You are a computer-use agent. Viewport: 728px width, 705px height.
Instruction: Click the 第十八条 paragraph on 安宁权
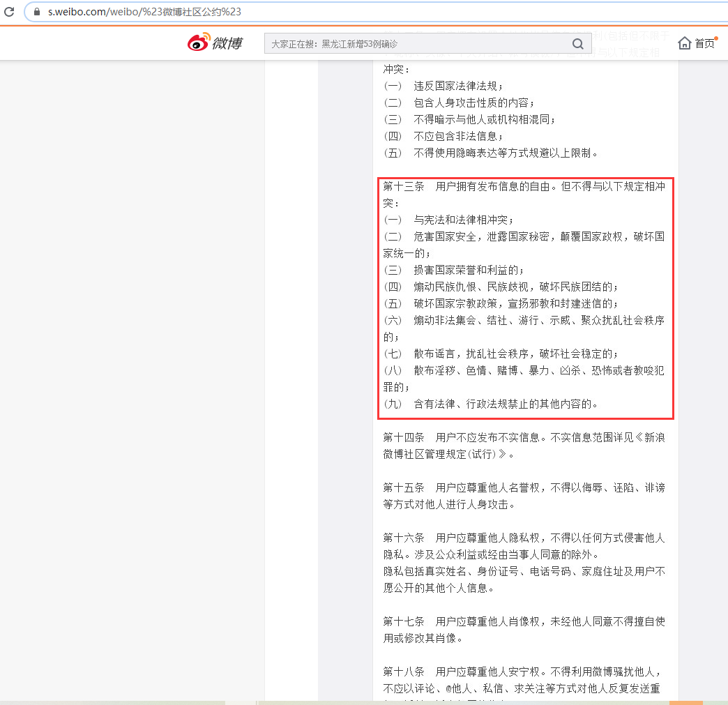tap(523, 680)
